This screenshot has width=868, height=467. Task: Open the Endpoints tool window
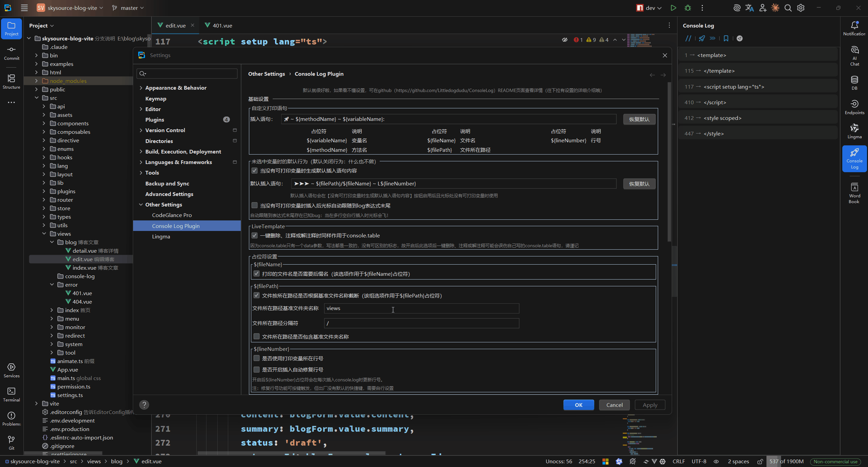pos(854,107)
